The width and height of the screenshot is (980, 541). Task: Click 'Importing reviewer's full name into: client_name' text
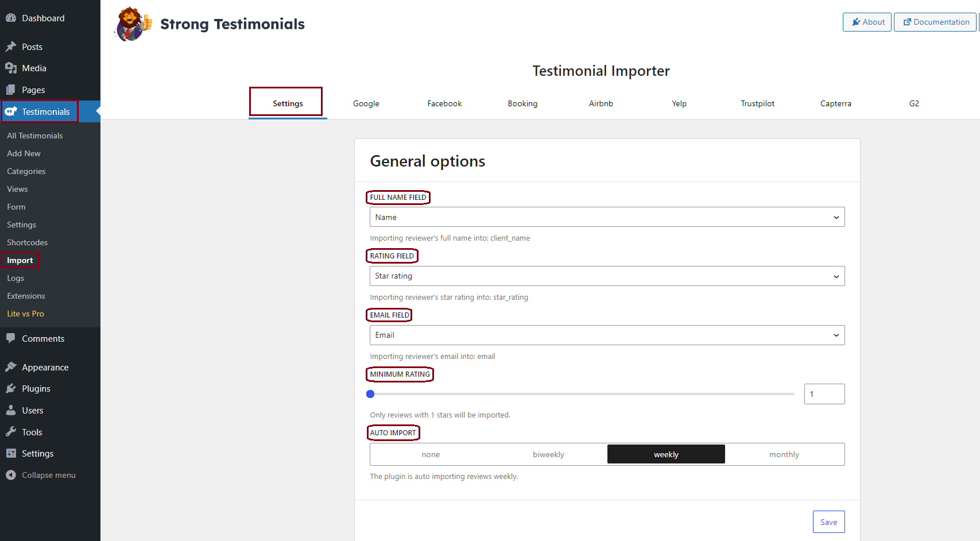coord(450,238)
